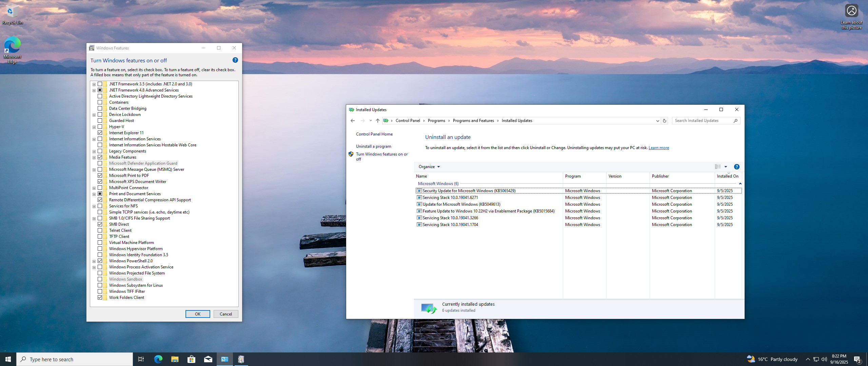
Task: Click Control Panel in the breadcrumb path
Action: pyautogui.click(x=408, y=121)
